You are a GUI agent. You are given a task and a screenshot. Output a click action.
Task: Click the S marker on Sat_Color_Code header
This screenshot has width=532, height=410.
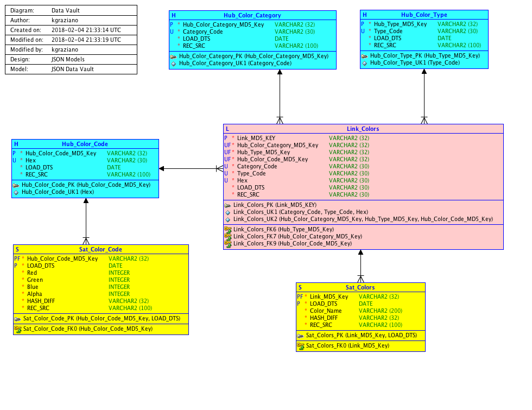17,249
